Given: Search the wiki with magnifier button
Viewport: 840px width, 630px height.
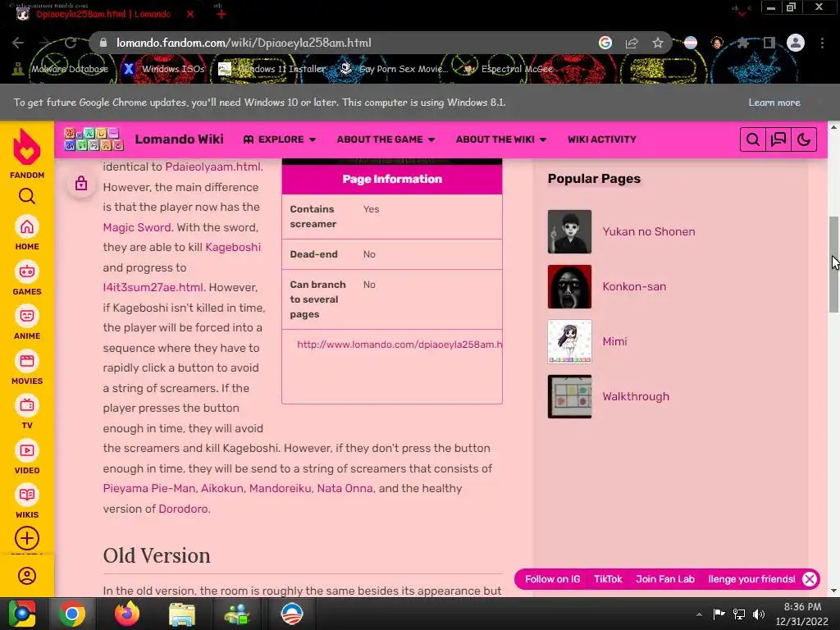Looking at the screenshot, I should [x=753, y=139].
